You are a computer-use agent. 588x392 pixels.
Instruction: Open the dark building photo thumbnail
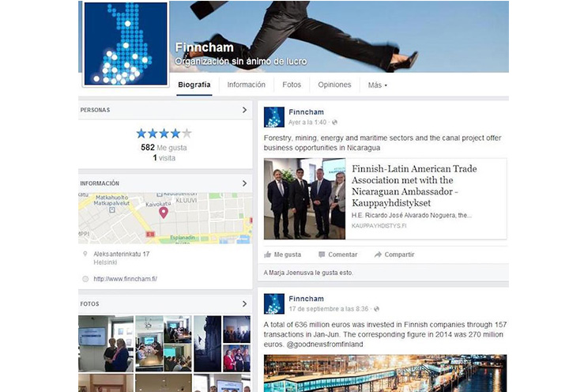click(x=207, y=344)
